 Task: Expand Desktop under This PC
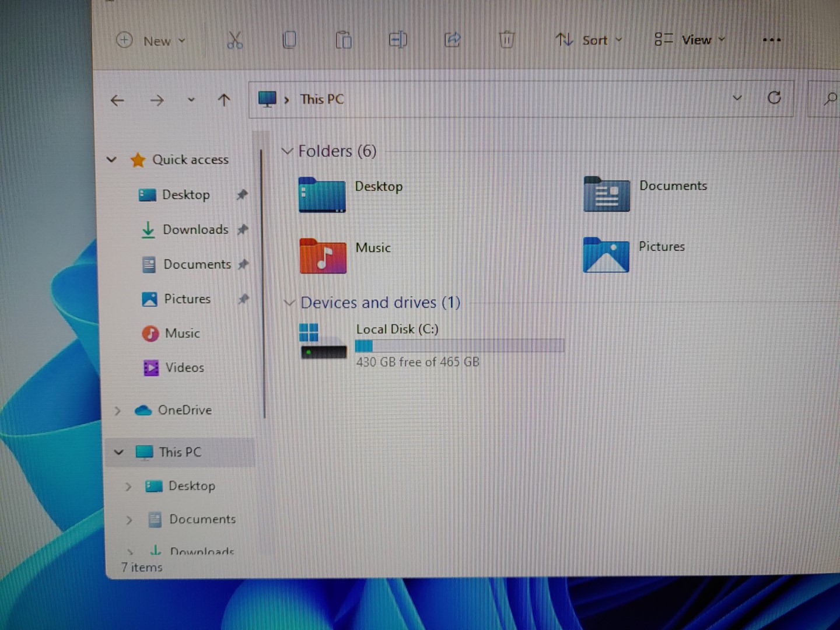[x=128, y=487]
